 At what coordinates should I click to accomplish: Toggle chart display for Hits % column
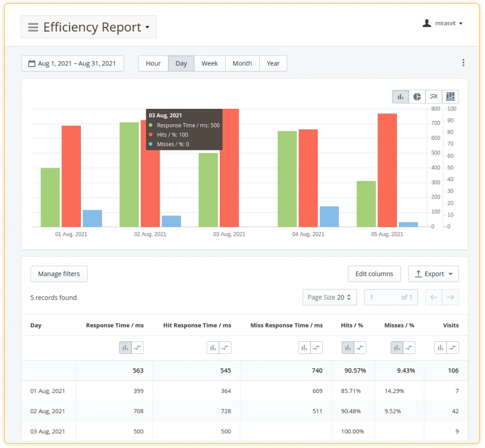(x=348, y=348)
